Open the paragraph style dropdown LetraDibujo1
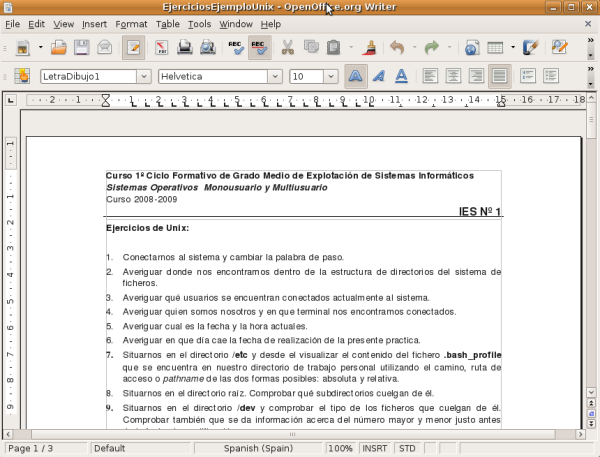Image resolution: width=600 pixels, height=457 pixels. pos(143,76)
